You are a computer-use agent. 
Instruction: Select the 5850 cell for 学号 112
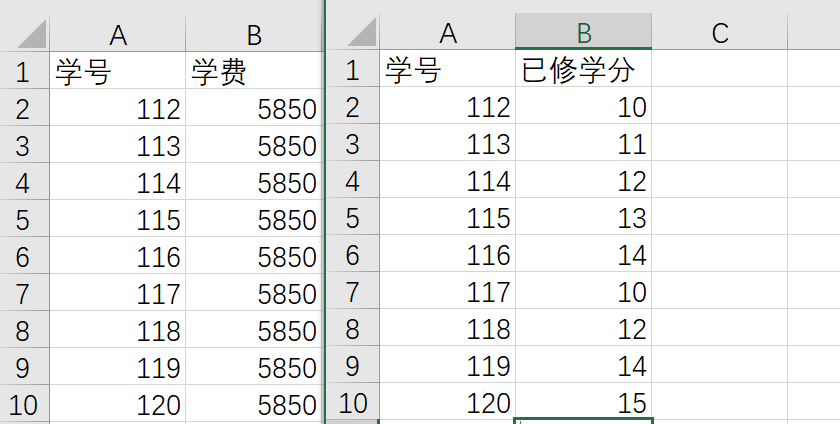point(254,107)
